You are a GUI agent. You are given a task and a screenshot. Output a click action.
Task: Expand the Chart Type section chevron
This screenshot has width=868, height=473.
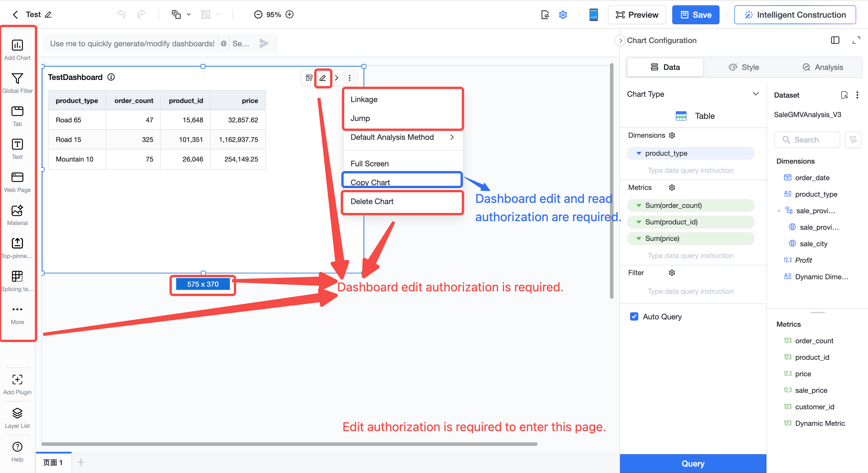tap(756, 94)
